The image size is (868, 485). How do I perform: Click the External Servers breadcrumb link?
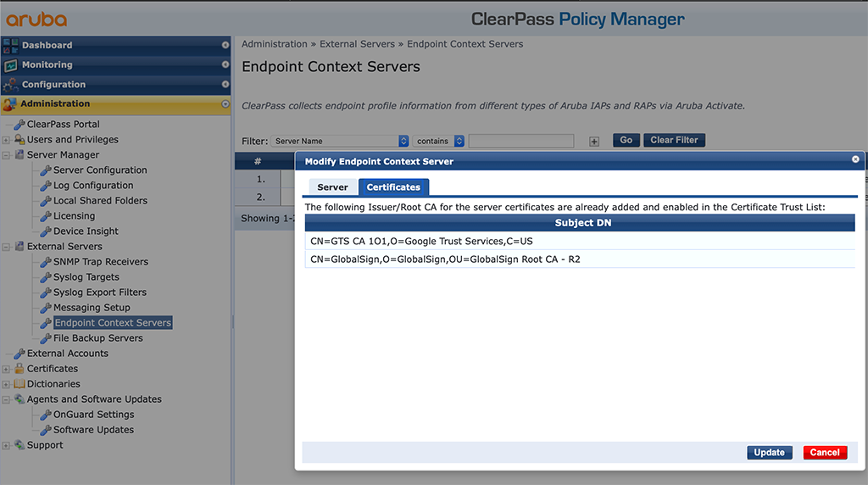(357, 44)
